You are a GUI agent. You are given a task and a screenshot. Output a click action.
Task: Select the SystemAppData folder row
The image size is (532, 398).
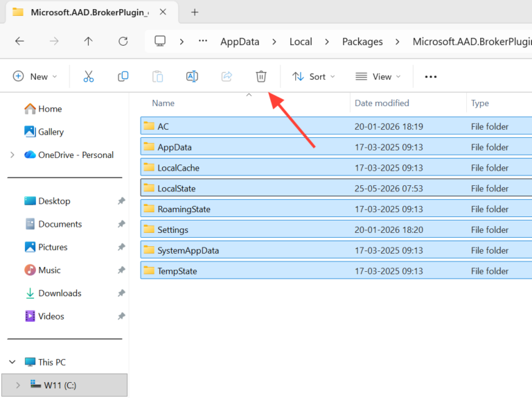(x=336, y=250)
